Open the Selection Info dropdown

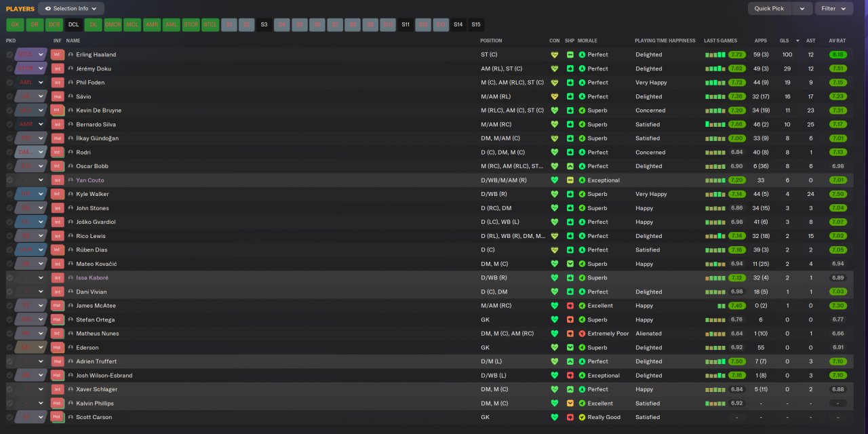pyautogui.click(x=71, y=9)
